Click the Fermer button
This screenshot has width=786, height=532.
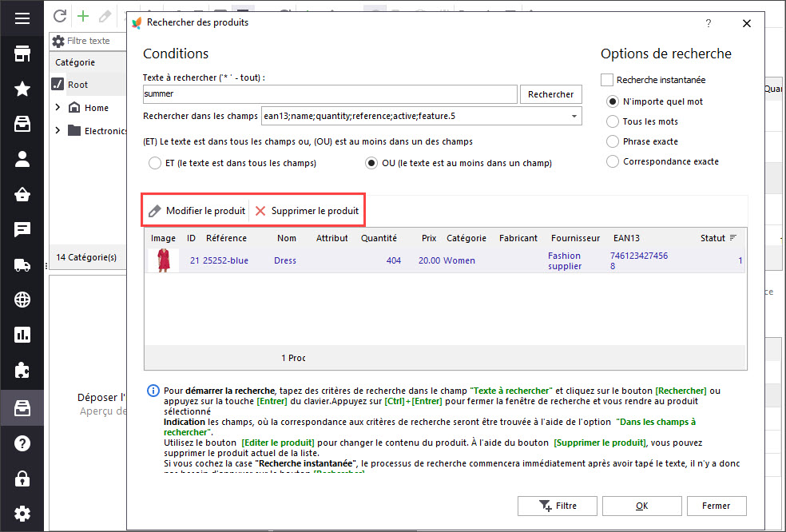(x=717, y=506)
